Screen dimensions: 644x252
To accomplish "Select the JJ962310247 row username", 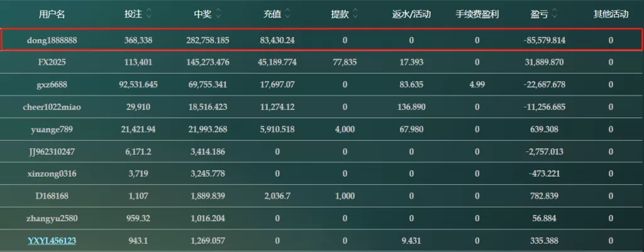I will [52, 151].
